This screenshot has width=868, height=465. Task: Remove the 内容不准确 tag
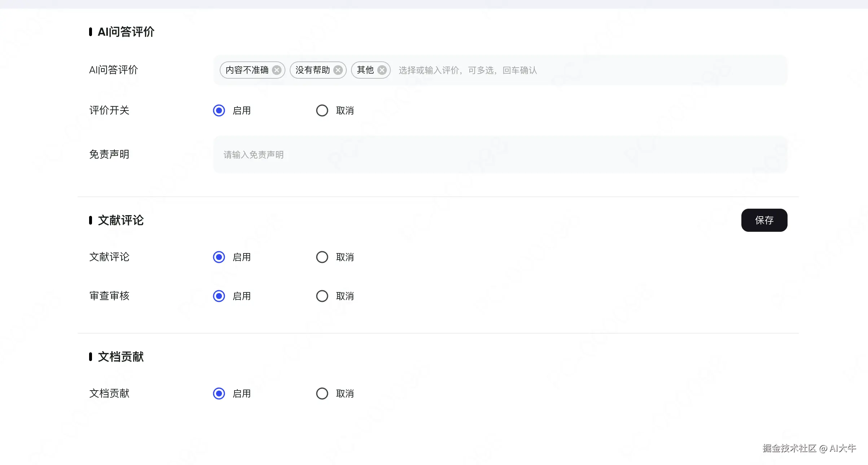coord(277,70)
